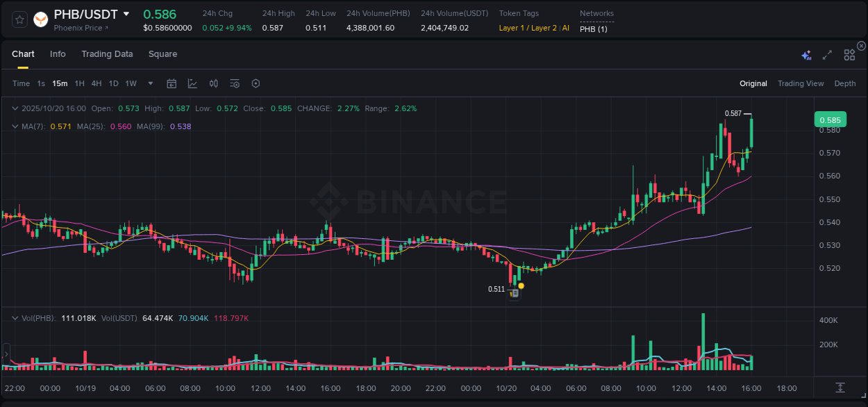Open the PHB/USDT pair selector dropdown

click(126, 13)
